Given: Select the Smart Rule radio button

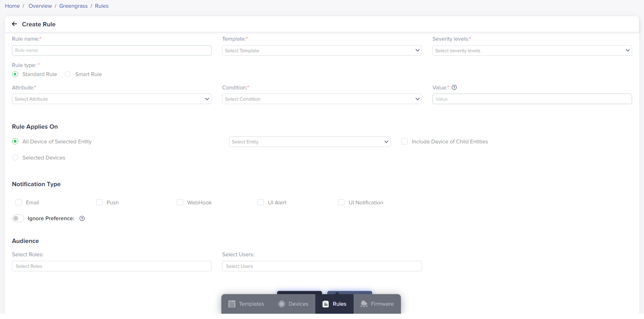Looking at the screenshot, I should coord(67,74).
